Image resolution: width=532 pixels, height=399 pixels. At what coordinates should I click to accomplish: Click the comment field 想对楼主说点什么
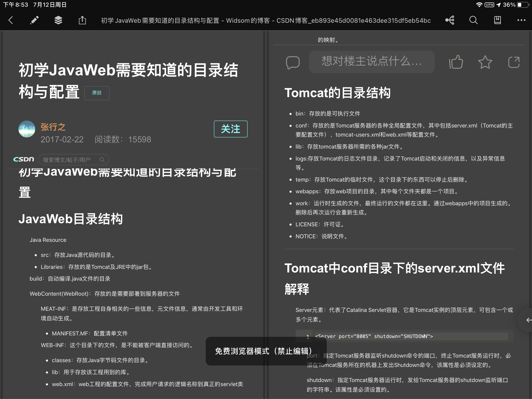click(371, 61)
